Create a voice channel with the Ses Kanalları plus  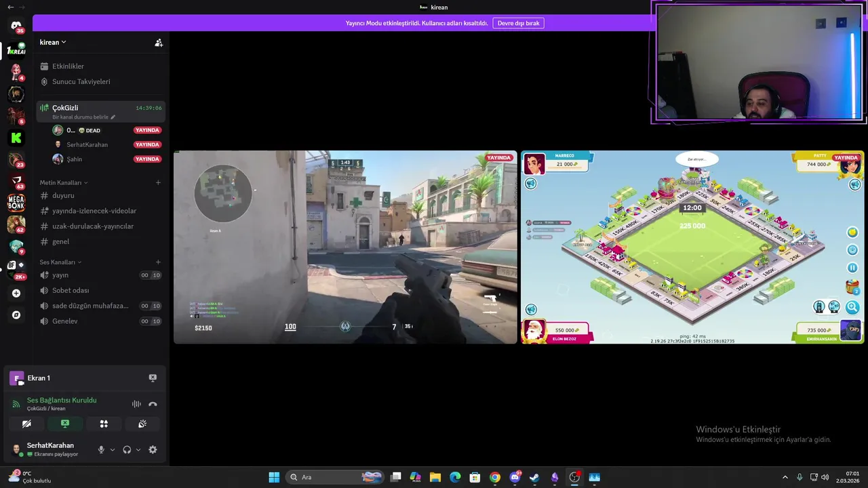click(x=158, y=262)
